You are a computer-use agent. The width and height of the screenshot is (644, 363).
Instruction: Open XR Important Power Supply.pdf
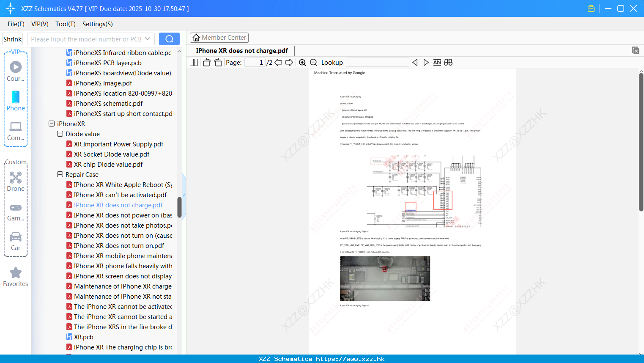[x=115, y=144]
